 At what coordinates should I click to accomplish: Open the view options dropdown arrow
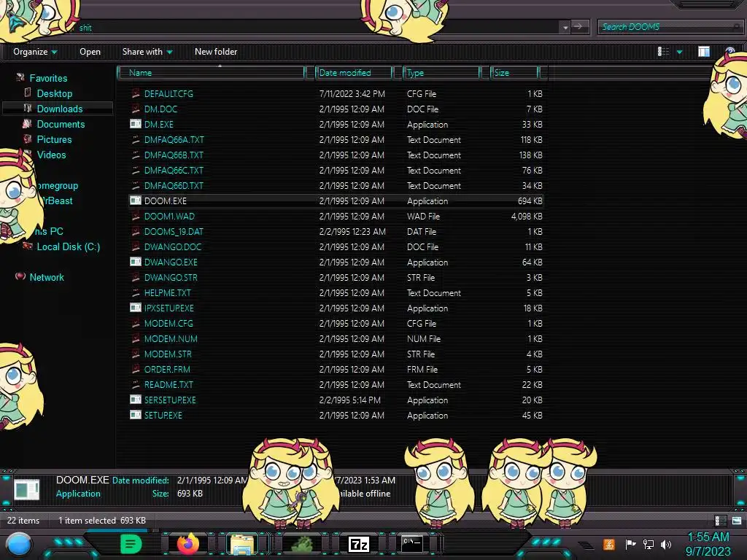[x=679, y=52]
